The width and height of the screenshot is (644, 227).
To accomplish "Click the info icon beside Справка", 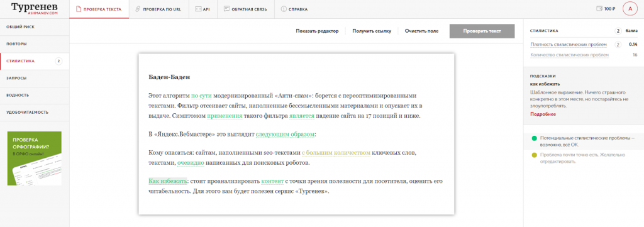I will (x=284, y=9).
